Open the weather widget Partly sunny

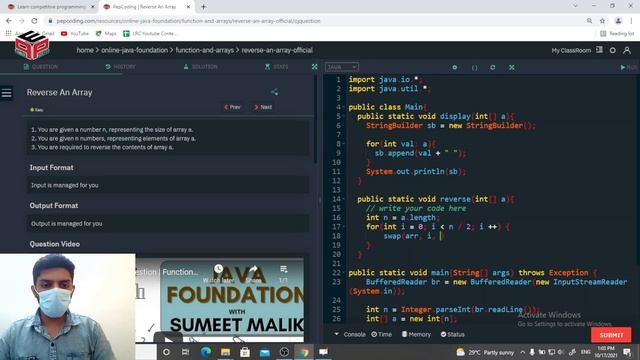[485, 352]
